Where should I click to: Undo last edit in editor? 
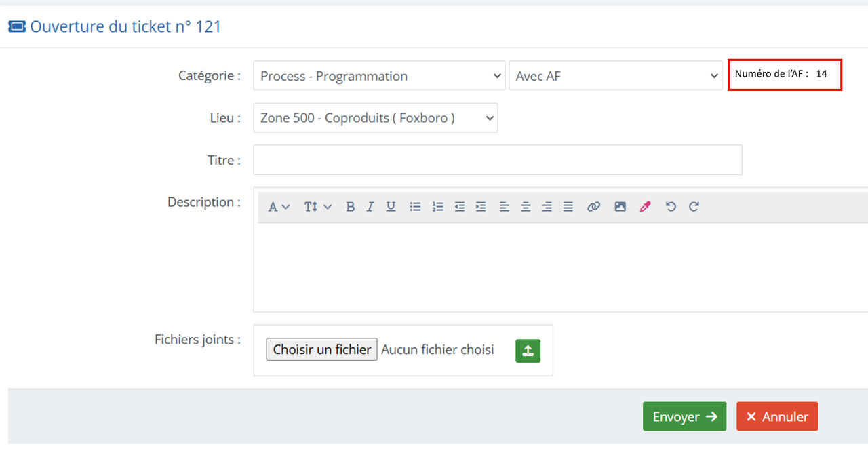coord(671,207)
